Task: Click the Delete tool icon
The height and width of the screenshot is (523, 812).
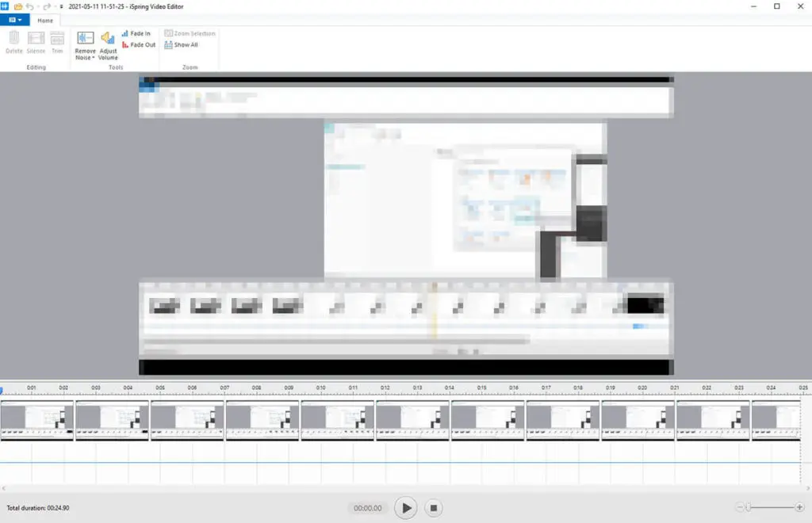Action: (14, 42)
